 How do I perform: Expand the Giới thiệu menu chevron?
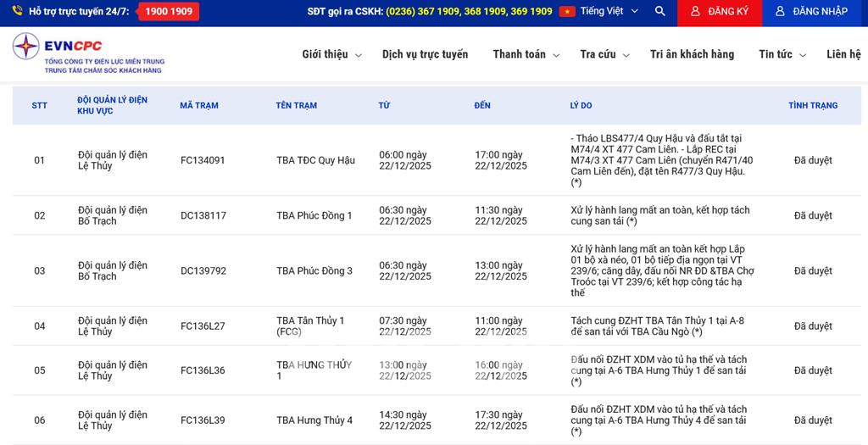click(x=359, y=55)
